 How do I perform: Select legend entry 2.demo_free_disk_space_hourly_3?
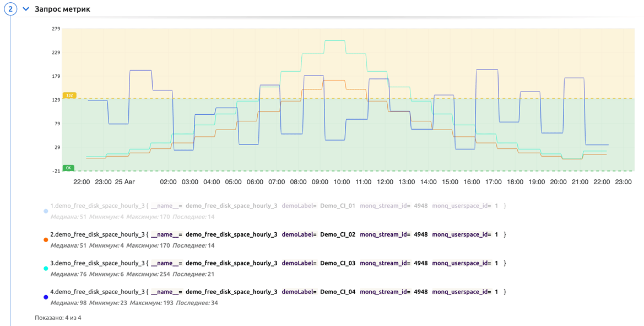[98, 234]
